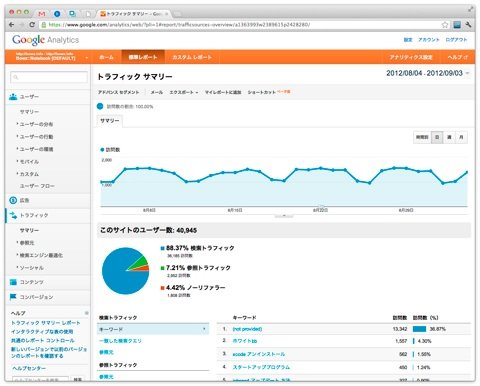Open the Gmail pinned tab
The image size is (480, 386).
[x=42, y=14]
